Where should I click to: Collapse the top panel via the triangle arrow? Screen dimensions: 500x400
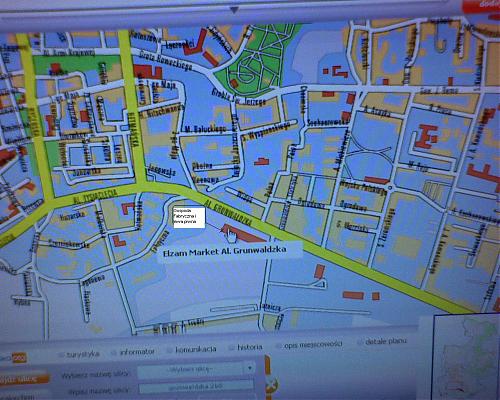[235, 10]
